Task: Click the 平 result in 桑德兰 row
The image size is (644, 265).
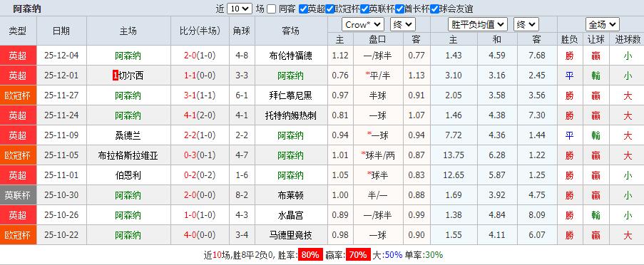Action: point(569,135)
